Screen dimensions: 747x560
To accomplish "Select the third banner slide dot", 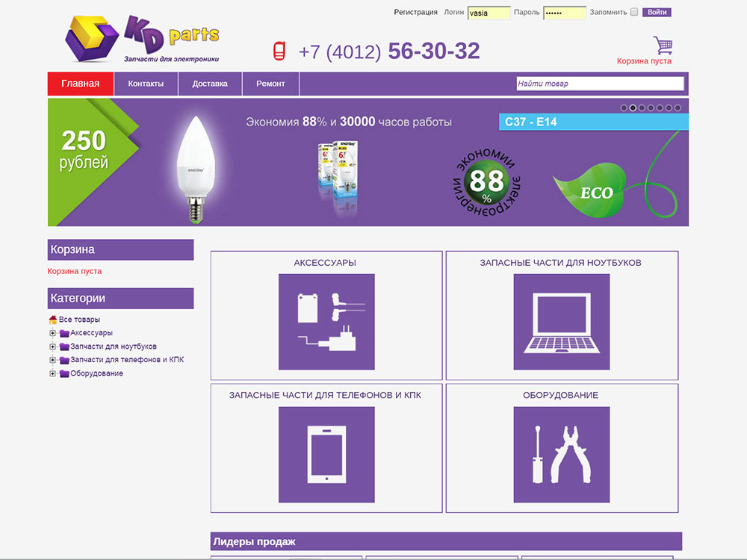I will point(642,108).
